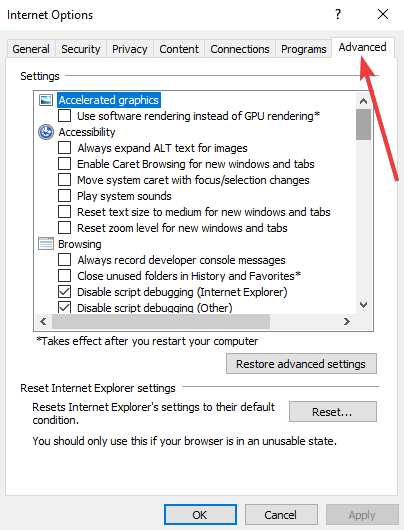
Task: Switch to the Security tab
Action: 81,49
